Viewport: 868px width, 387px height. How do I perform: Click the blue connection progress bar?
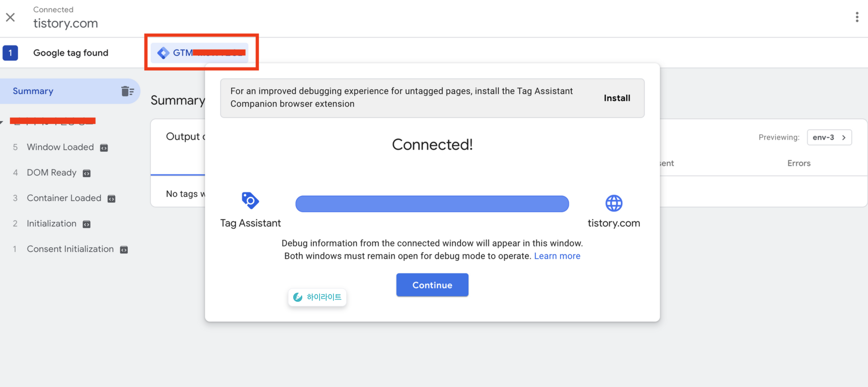click(432, 204)
